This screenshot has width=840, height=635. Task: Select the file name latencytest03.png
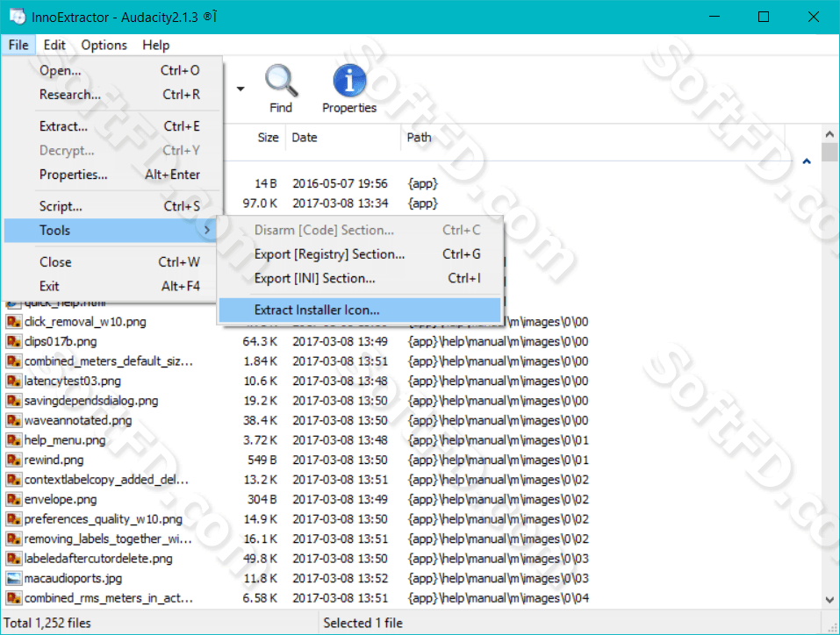click(72, 382)
